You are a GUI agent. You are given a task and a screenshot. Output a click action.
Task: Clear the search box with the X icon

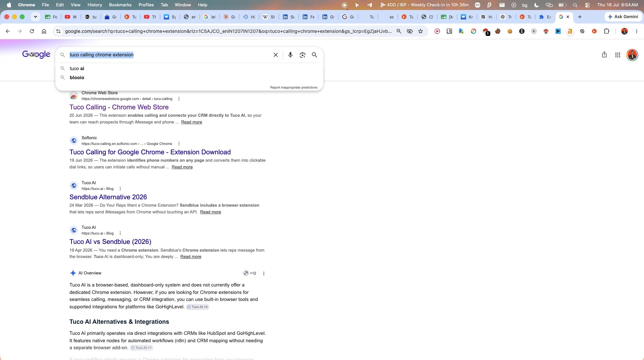click(276, 55)
